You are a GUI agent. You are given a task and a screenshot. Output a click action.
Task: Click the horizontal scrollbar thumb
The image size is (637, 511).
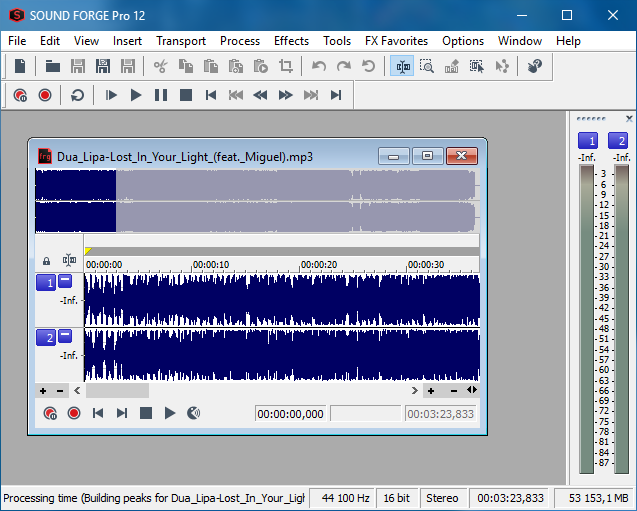click(x=117, y=391)
